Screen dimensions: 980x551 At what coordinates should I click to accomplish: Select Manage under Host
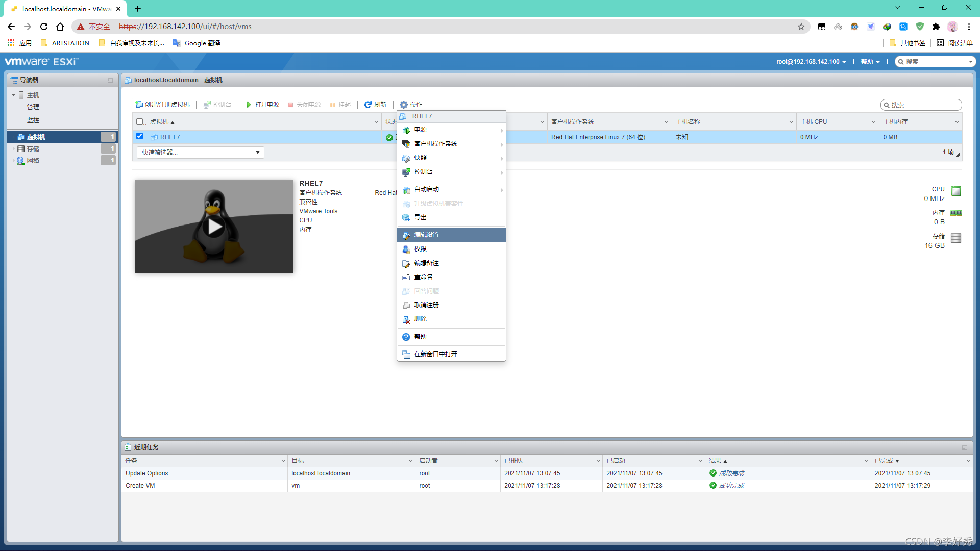(x=33, y=107)
